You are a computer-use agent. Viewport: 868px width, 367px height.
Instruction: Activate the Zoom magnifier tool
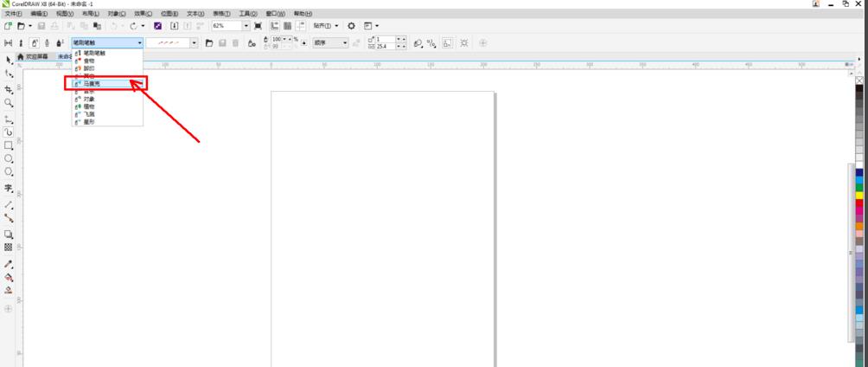9,103
